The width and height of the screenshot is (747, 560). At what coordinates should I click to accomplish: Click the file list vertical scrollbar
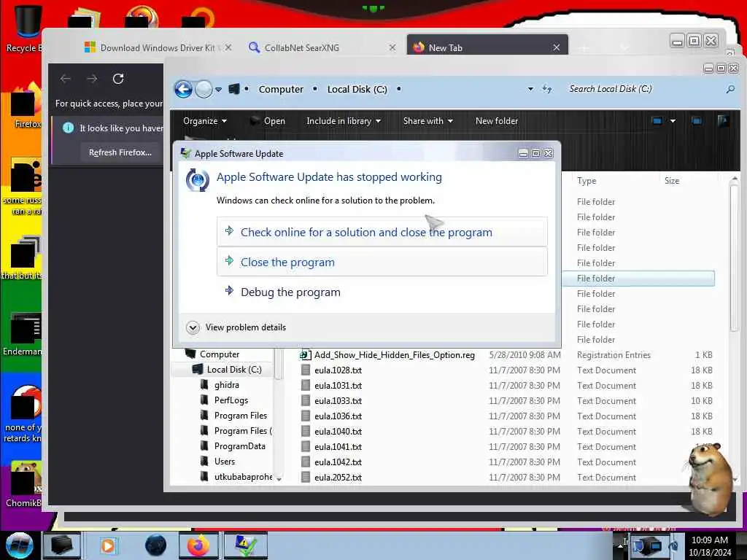coord(734,257)
